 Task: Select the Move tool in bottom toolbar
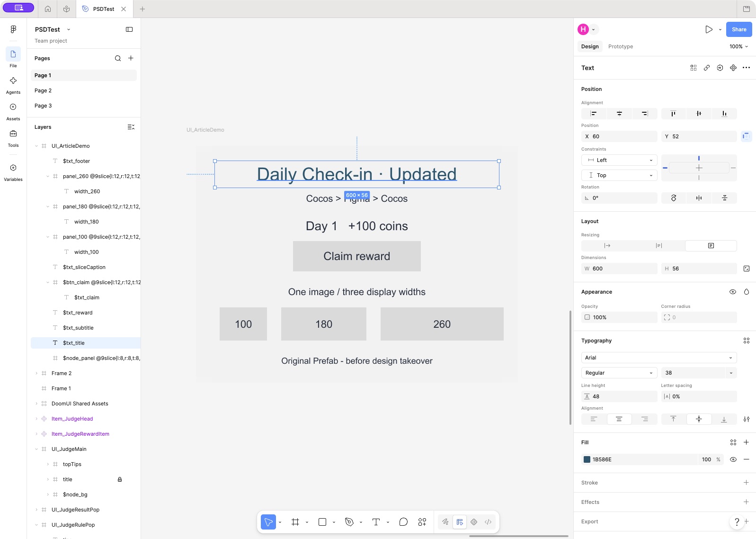(268, 522)
